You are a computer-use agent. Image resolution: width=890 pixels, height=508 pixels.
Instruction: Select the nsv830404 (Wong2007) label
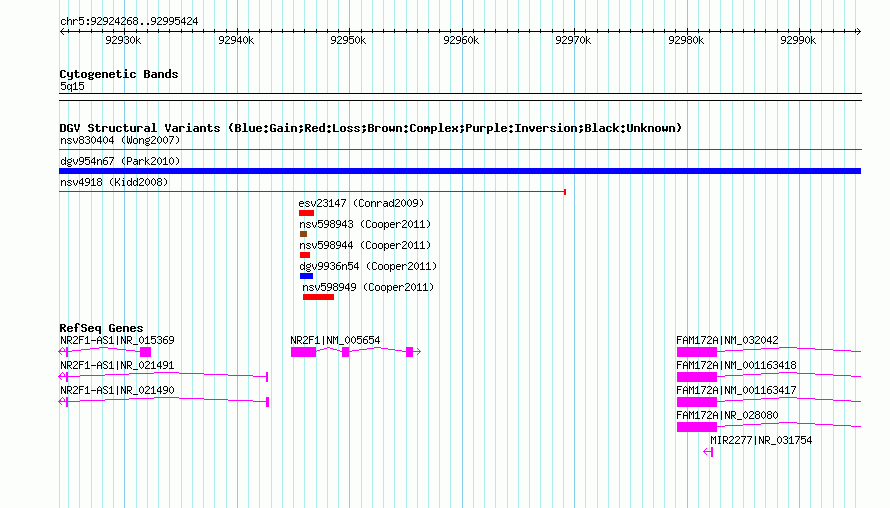click(x=120, y=140)
